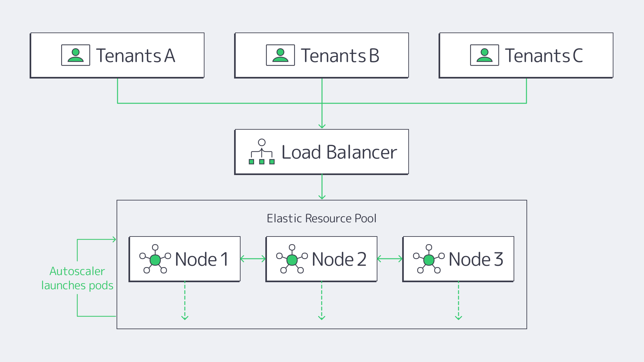This screenshot has height=362, width=644.
Task: Click the double arrow between Node 2 and Node 3
Action: (390, 259)
